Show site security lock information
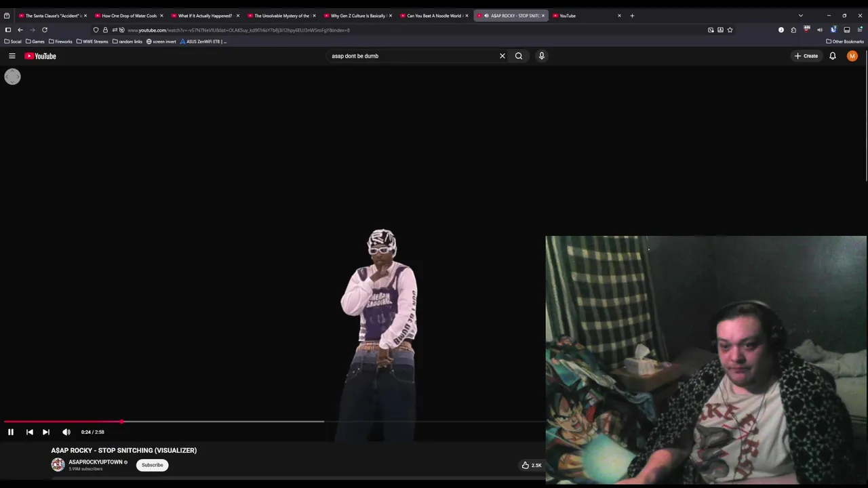868x488 pixels. coord(105,30)
